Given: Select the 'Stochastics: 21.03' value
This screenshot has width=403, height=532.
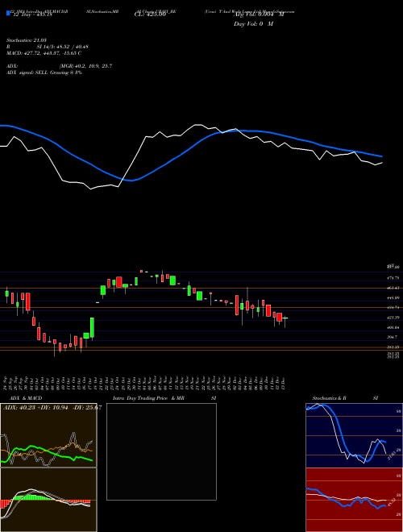Looking at the screenshot, I should tap(27, 40).
